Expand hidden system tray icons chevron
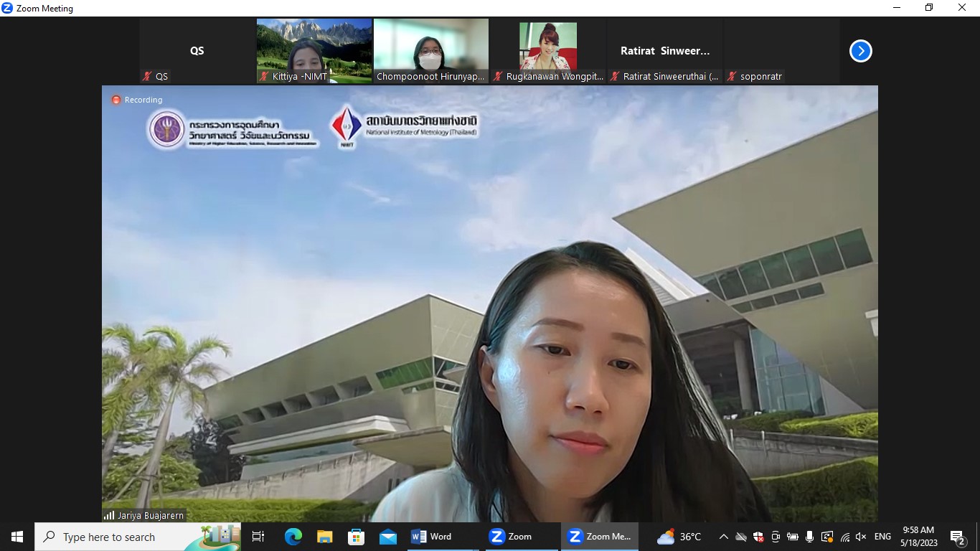This screenshot has height=551, width=980. tap(723, 537)
